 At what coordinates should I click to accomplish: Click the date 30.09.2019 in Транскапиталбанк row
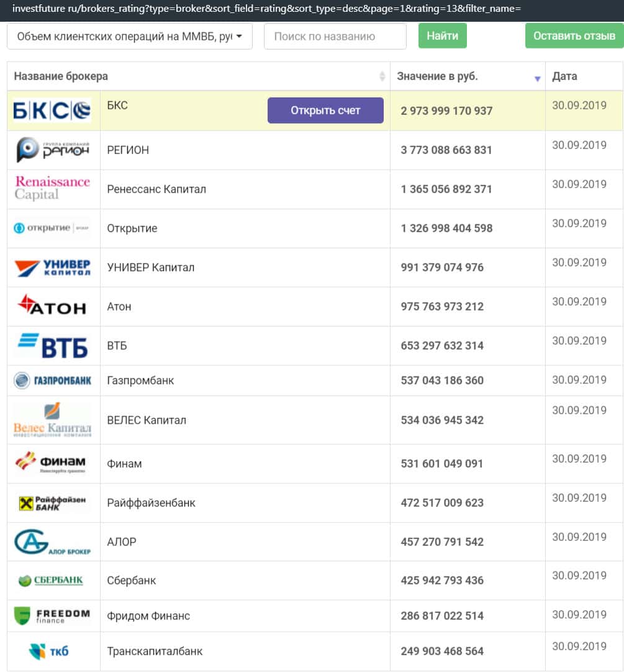click(x=579, y=647)
